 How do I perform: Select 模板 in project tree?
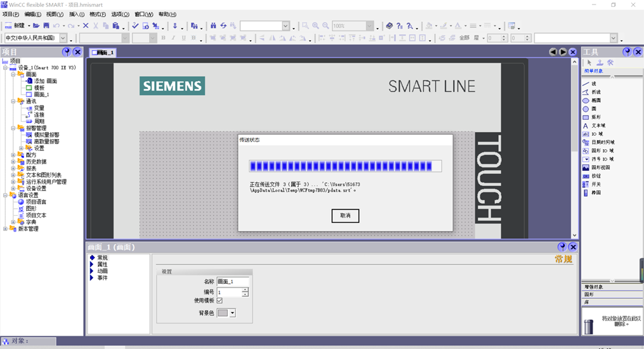(x=39, y=88)
